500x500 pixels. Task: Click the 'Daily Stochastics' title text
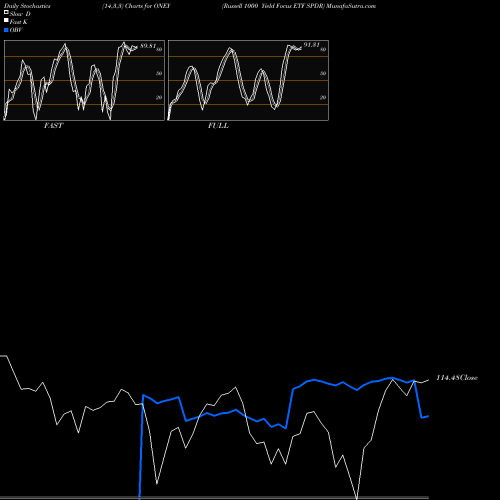27,6
